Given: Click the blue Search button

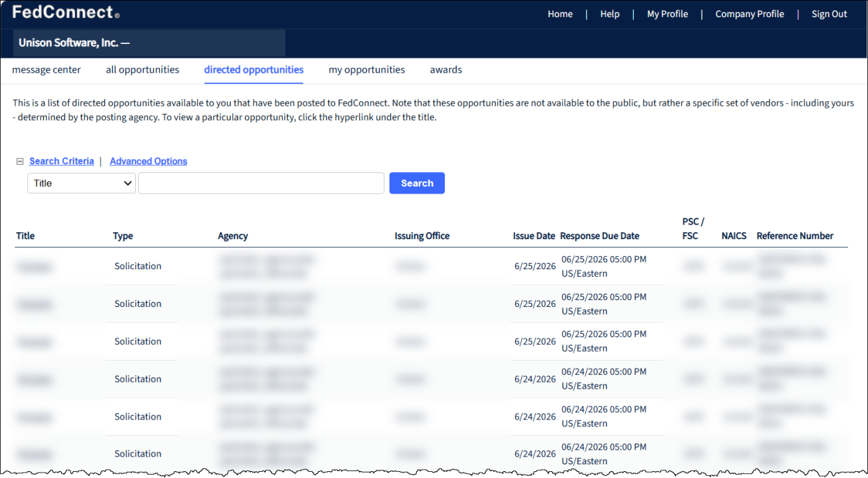Looking at the screenshot, I should (x=417, y=183).
